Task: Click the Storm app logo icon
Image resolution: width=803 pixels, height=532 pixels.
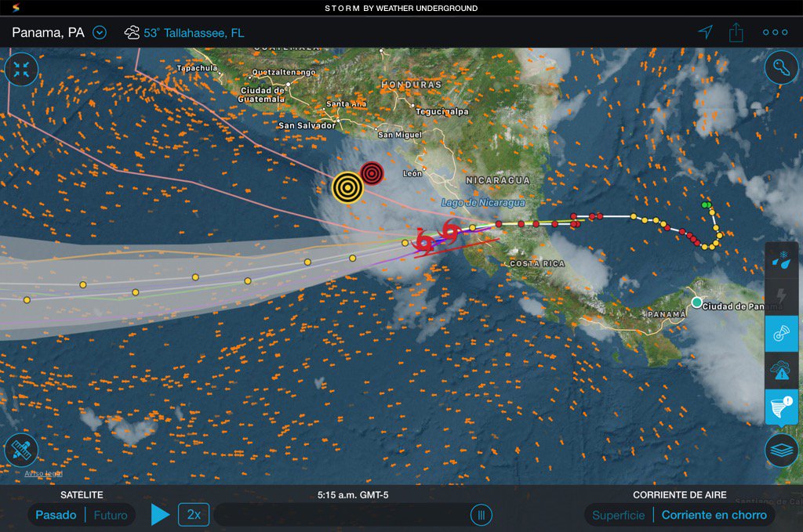Action: tap(16, 8)
